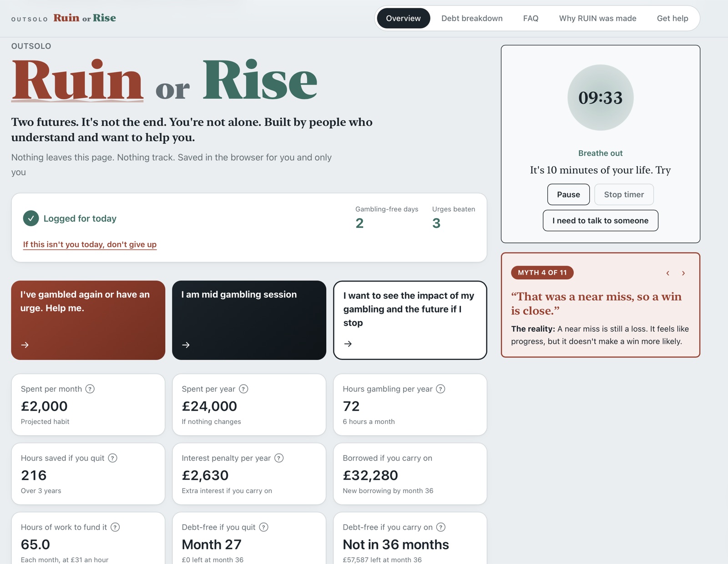The width and height of the screenshot is (728, 564).
Task: Open the 'see the impact of my gambling' card
Action: [x=410, y=320]
